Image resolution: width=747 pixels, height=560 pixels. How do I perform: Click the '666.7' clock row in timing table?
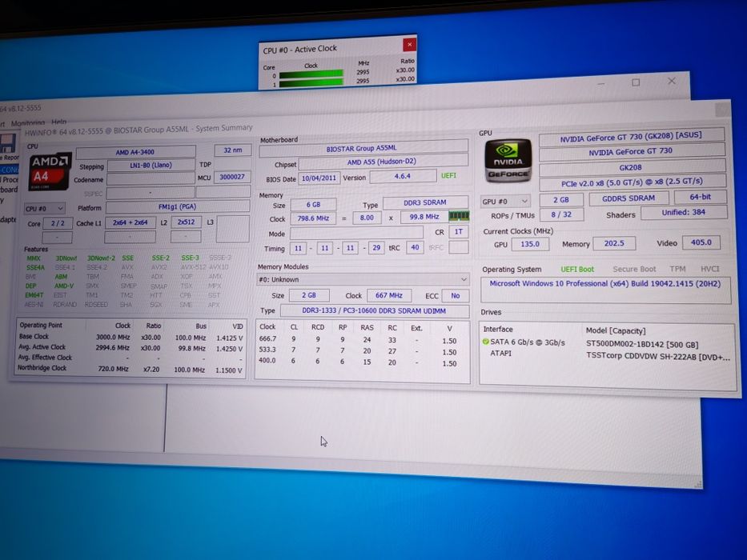[358, 339]
